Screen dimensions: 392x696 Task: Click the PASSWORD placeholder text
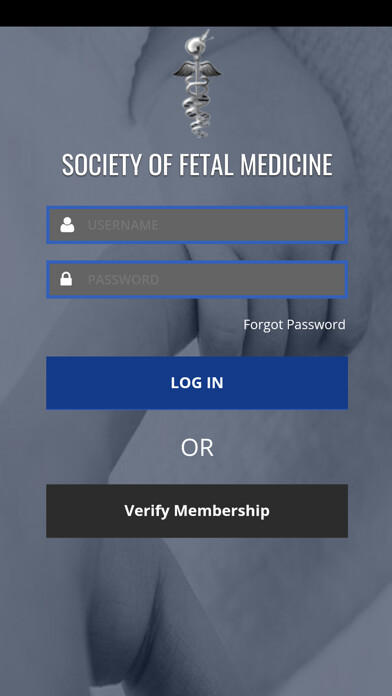pyautogui.click(x=123, y=280)
